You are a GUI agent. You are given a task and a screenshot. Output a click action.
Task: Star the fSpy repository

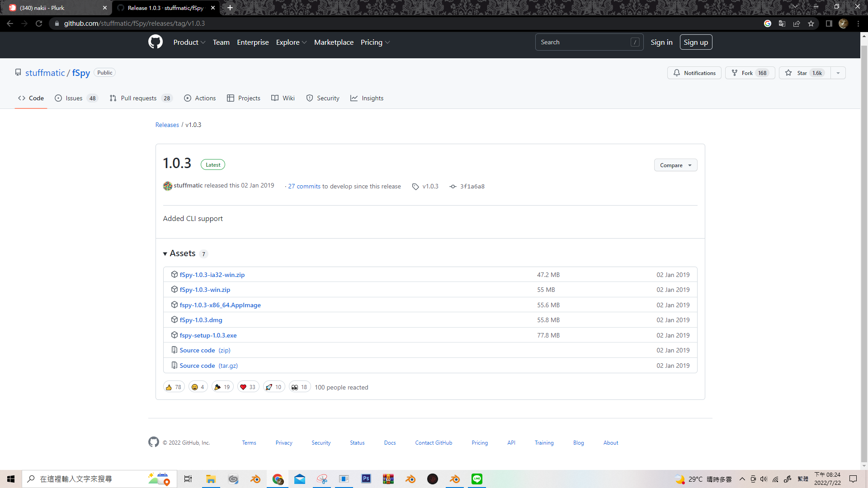pyautogui.click(x=805, y=73)
